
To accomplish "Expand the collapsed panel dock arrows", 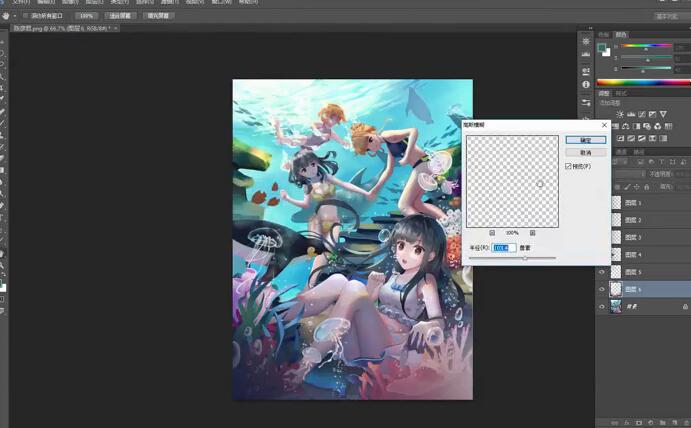I will tap(591, 28).
